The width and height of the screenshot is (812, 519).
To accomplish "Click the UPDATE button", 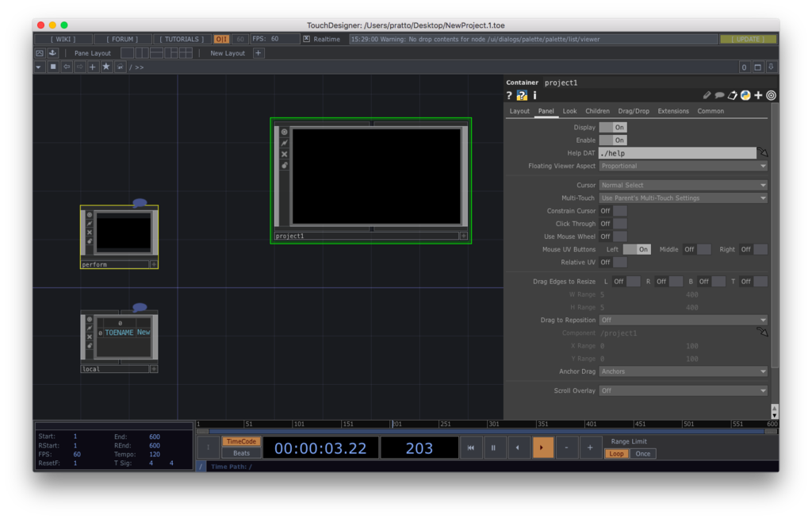I will click(x=748, y=39).
